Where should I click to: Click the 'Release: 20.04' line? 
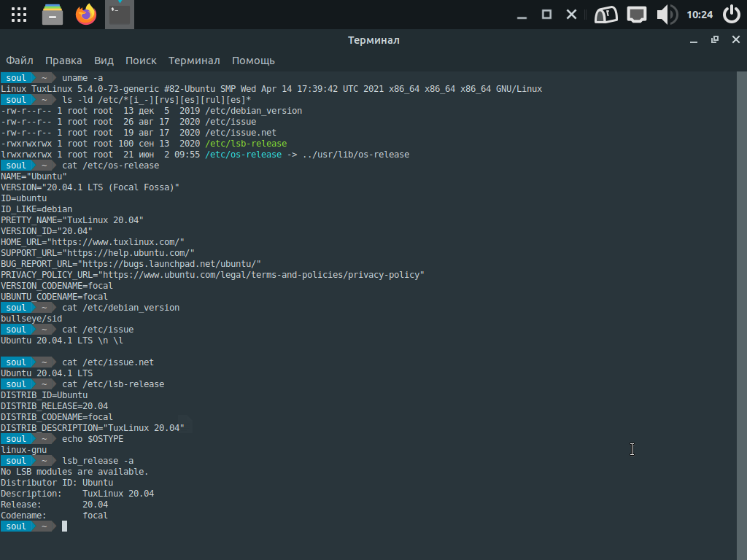54,505
